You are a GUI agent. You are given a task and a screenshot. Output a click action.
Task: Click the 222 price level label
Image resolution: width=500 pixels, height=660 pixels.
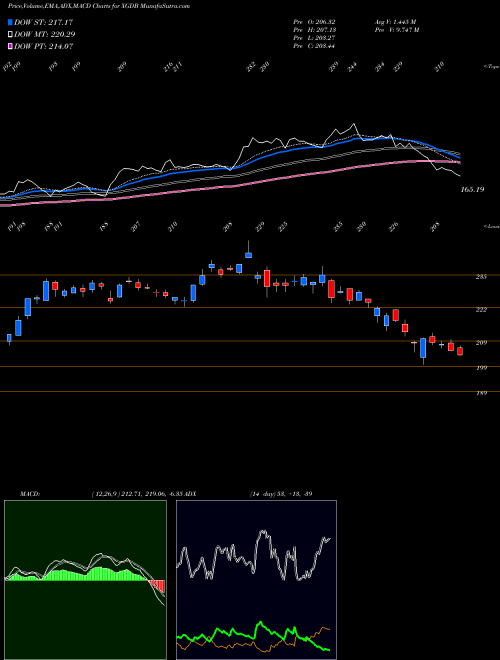481,309
